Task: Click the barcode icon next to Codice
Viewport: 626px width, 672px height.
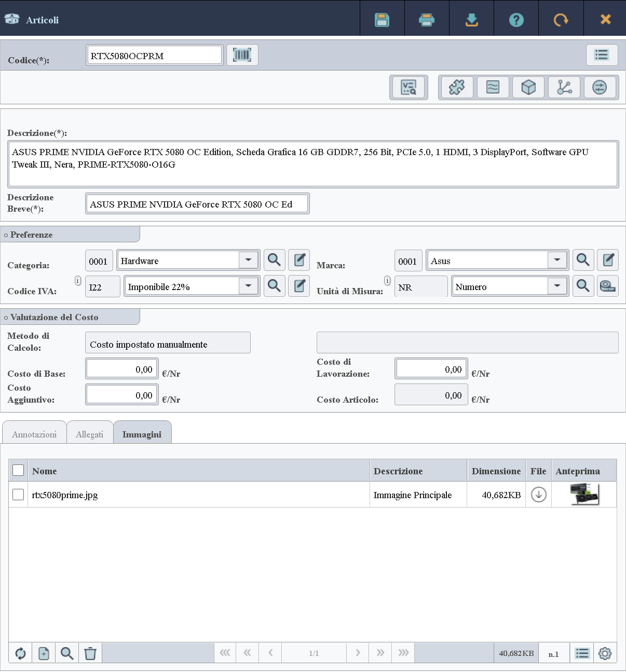Action: [242, 55]
